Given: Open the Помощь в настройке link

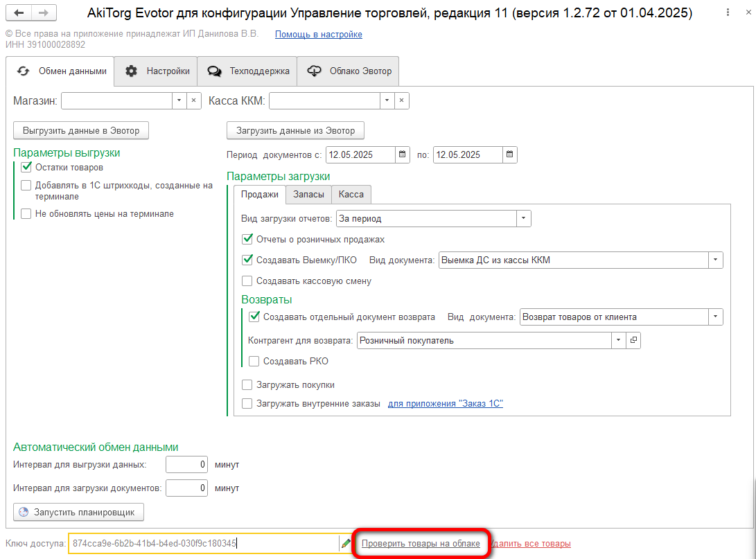Looking at the screenshot, I should [318, 34].
